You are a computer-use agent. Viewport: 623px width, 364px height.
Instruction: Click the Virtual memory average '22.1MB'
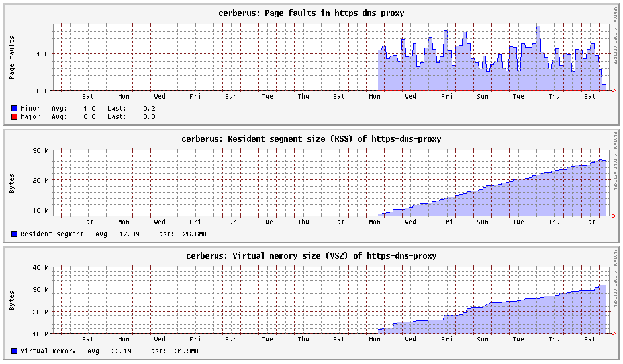click(122, 351)
